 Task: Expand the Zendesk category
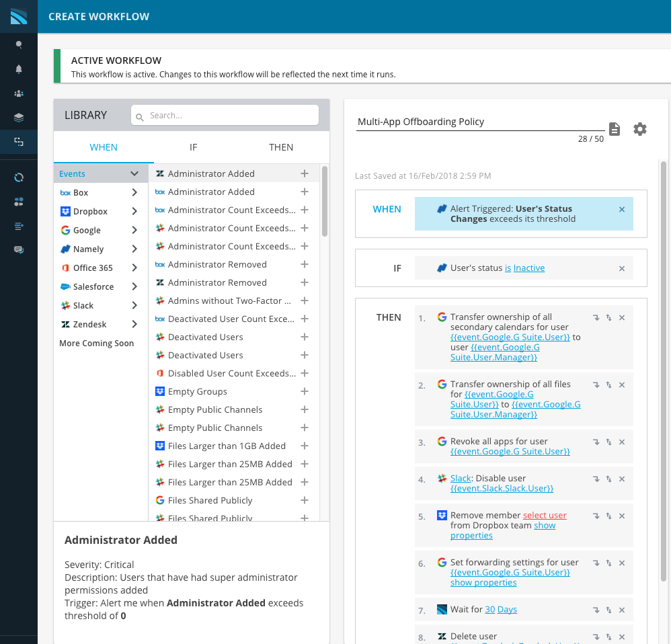(x=134, y=325)
